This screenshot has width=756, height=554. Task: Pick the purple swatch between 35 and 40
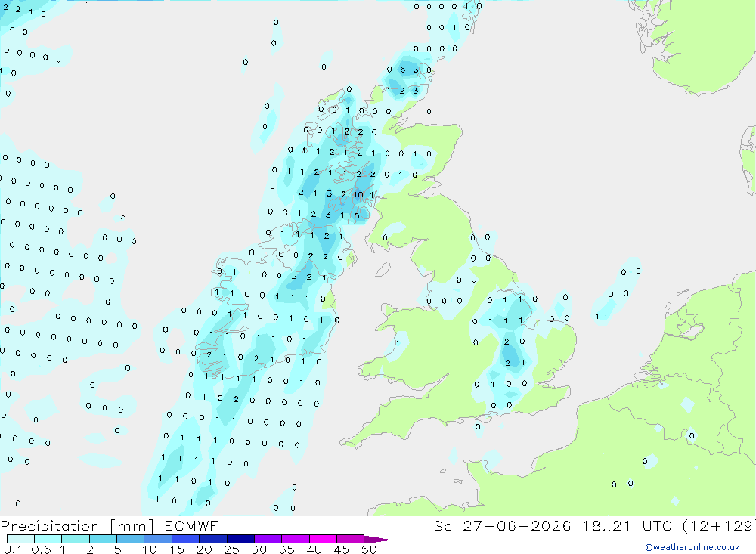coord(296,539)
